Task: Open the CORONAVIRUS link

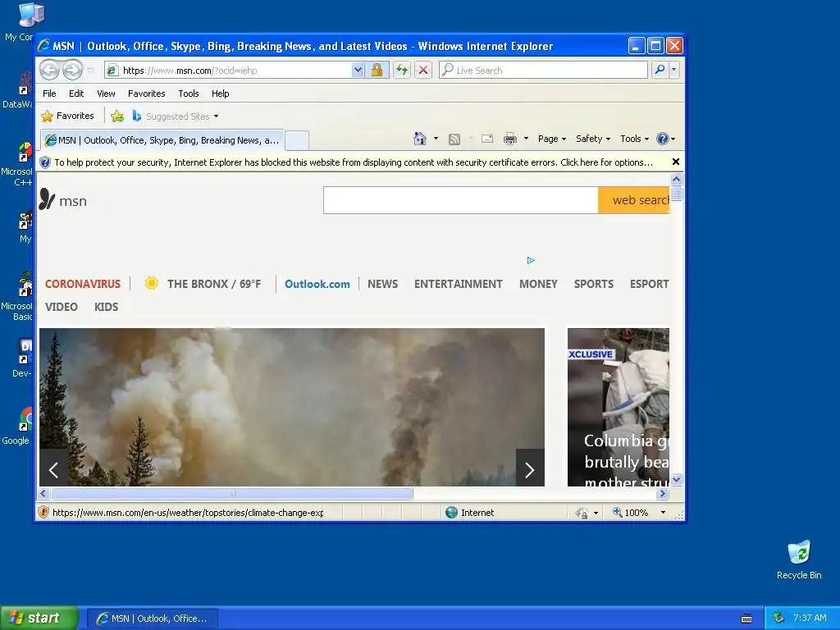Action: 83,284
